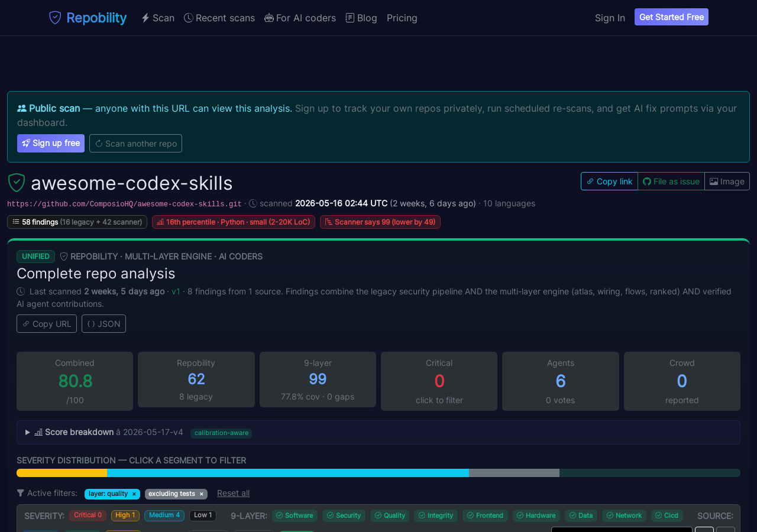The width and height of the screenshot is (757, 532).
Task: Click the people icon beside Public scan
Action: [22, 108]
